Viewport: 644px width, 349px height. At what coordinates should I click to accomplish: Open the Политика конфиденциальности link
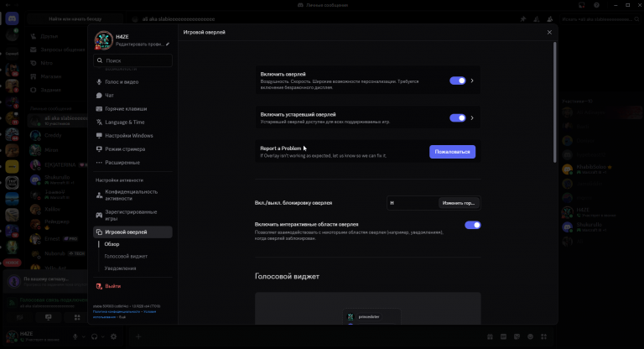pos(117,311)
